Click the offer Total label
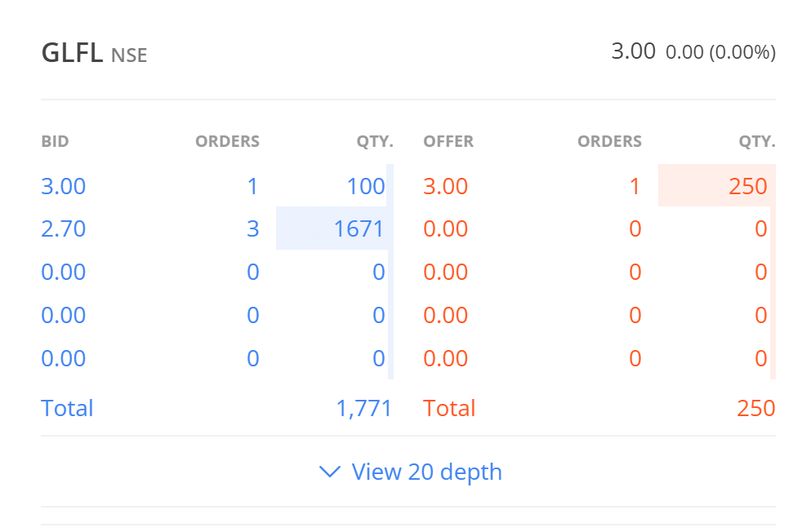The image size is (802, 532). coord(449,408)
